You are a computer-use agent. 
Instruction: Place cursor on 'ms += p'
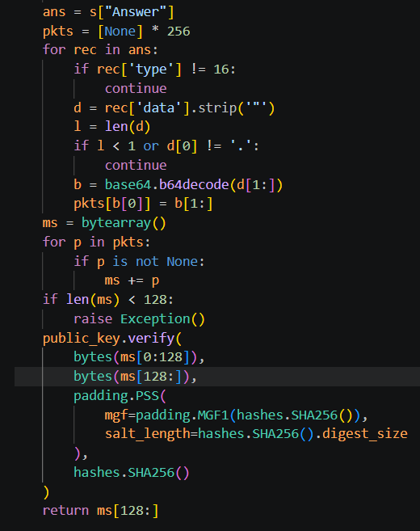(x=132, y=280)
